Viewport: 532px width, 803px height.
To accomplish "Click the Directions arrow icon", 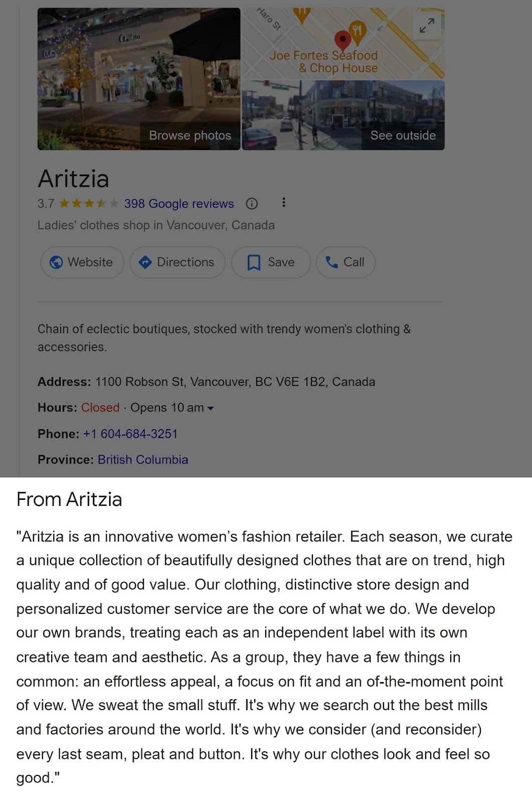I will 145,262.
